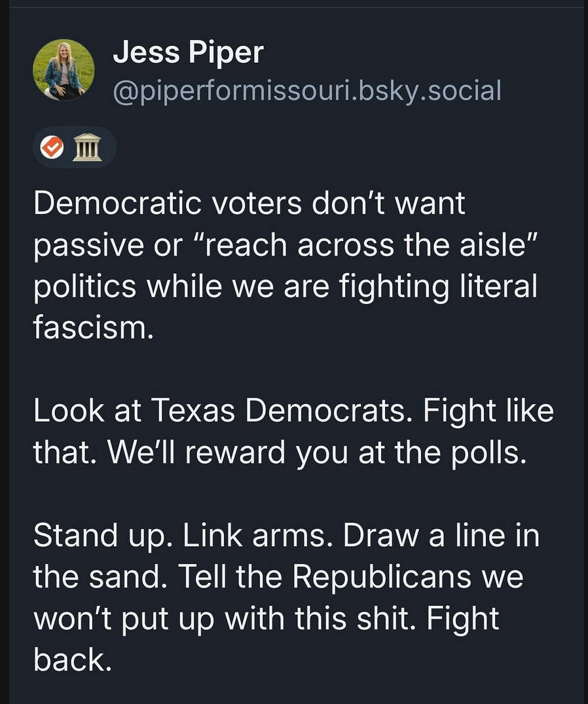Open the Jess Piper display name
The image size is (588, 704).
point(188,52)
